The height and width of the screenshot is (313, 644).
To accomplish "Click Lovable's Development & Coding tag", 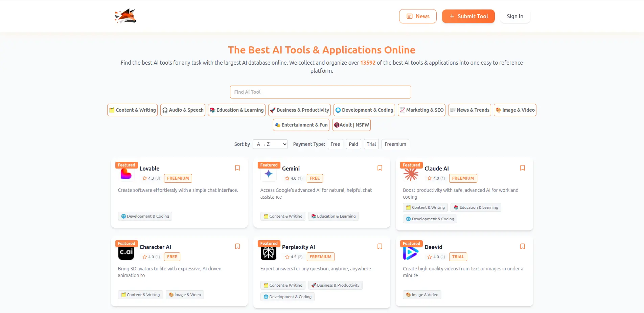I will 145,216.
